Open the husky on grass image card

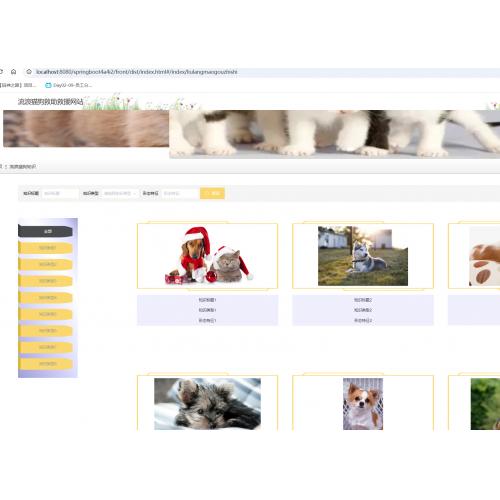point(363,256)
